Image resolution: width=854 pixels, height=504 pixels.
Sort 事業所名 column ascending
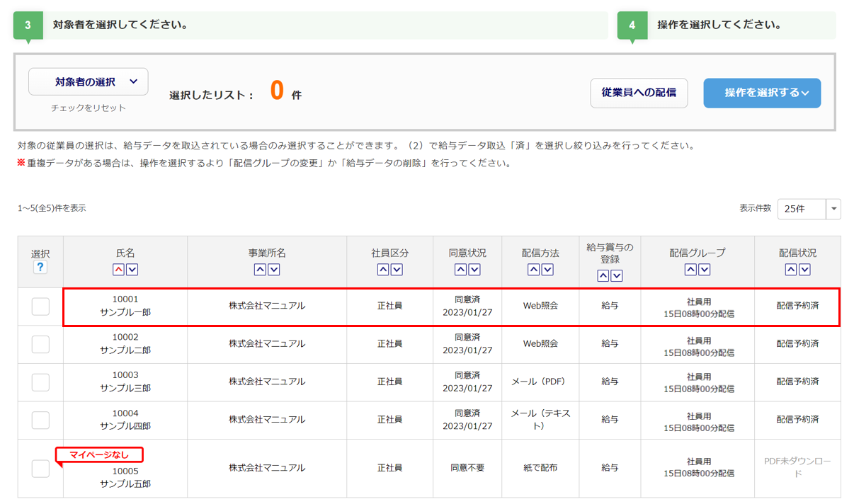[x=260, y=270]
